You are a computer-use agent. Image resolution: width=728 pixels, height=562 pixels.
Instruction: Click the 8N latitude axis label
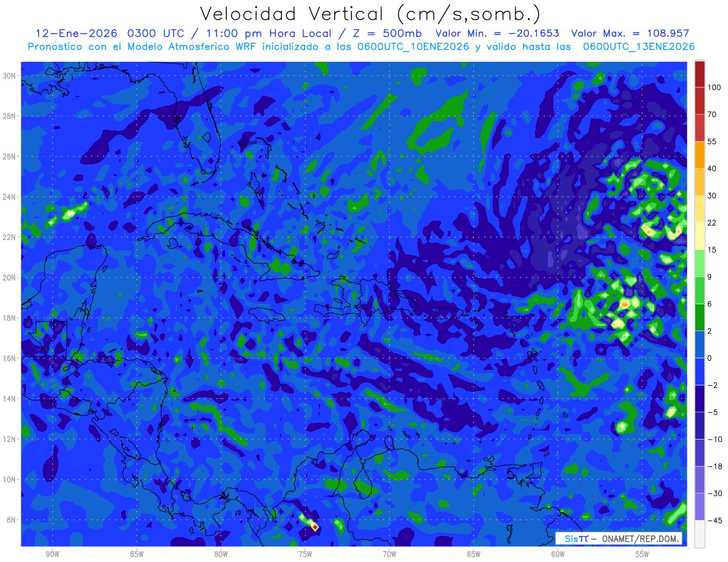12,520
